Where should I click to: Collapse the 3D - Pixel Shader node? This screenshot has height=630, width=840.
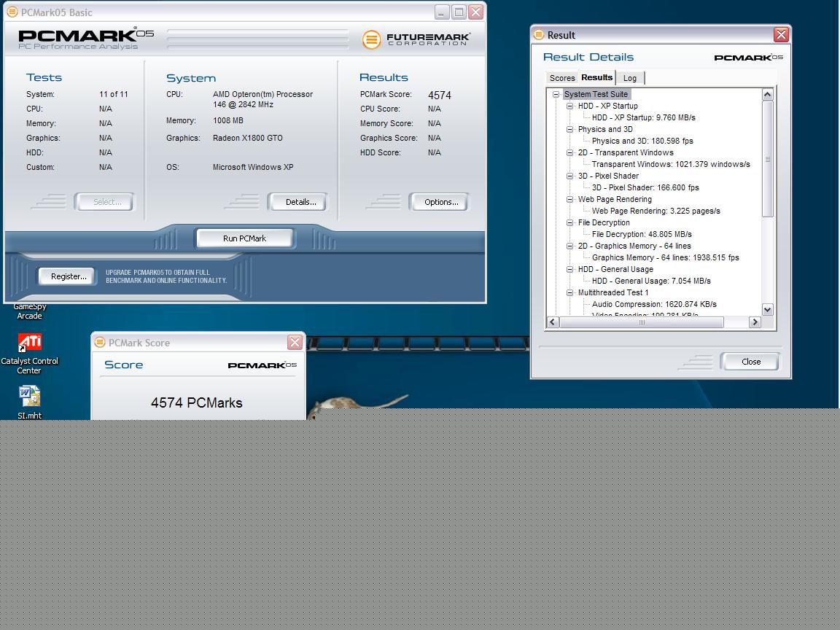[570, 176]
